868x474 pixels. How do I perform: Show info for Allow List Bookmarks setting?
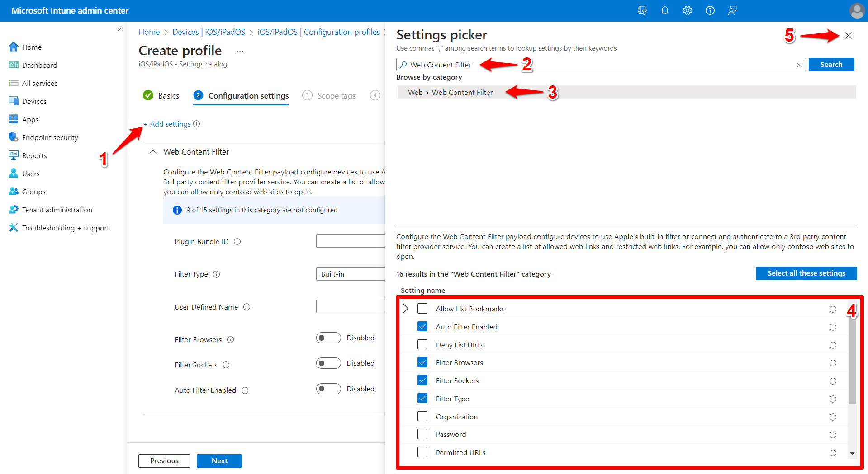pyautogui.click(x=833, y=309)
